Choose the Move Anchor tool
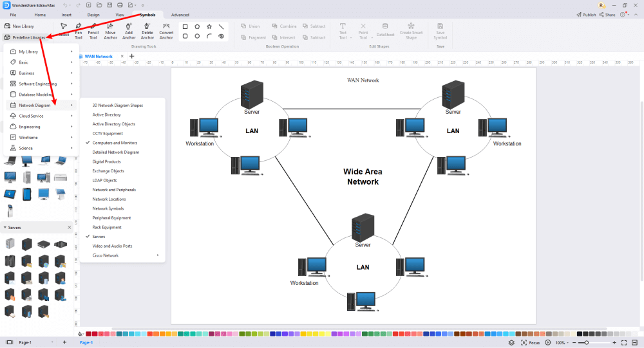This screenshot has width=644, height=348. tap(110, 31)
